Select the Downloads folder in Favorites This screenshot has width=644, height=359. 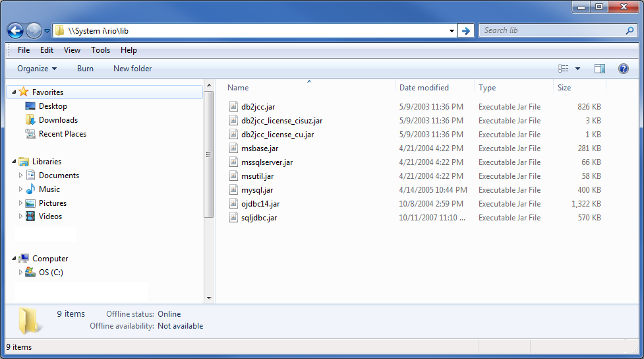(x=58, y=120)
